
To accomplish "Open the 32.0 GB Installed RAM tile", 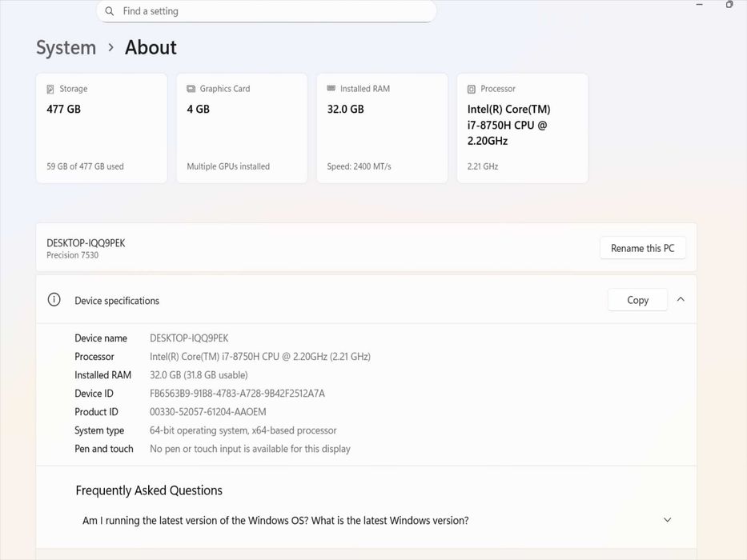I will click(x=382, y=128).
